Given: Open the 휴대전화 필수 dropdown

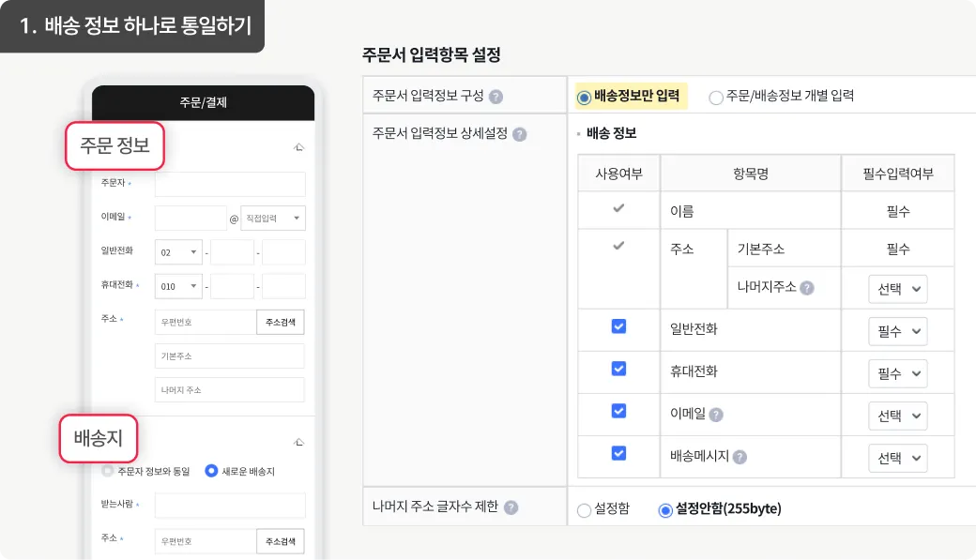Looking at the screenshot, I should tap(897, 373).
